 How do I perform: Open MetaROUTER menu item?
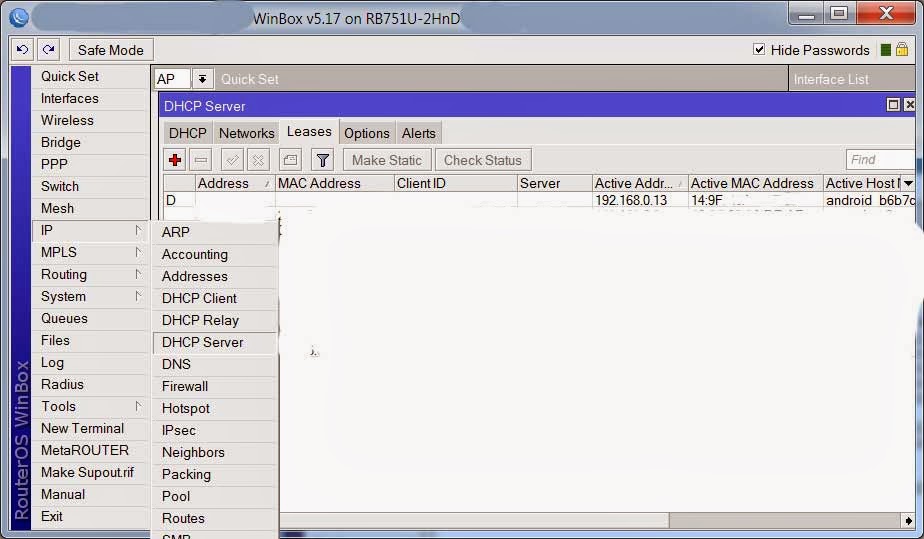90,451
